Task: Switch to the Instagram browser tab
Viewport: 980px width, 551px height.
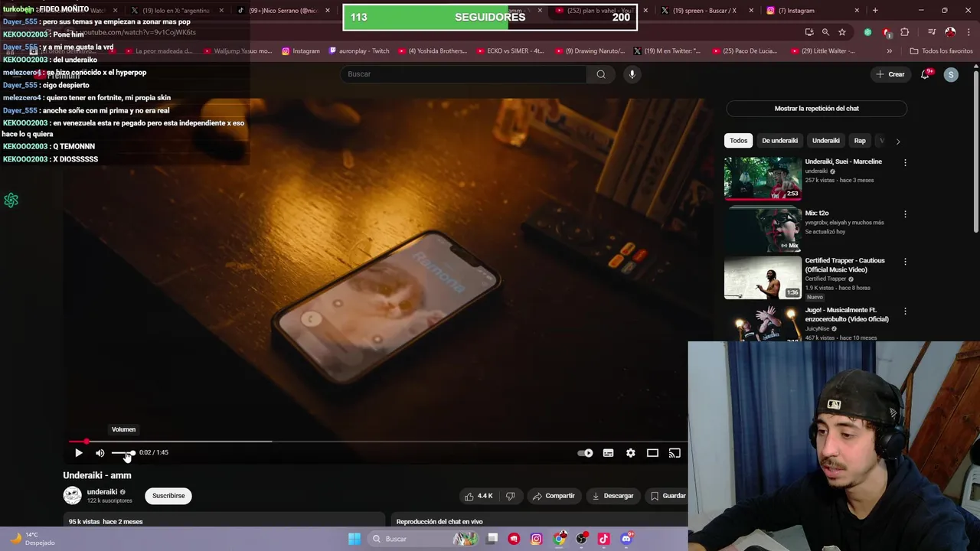Action: pos(812,11)
